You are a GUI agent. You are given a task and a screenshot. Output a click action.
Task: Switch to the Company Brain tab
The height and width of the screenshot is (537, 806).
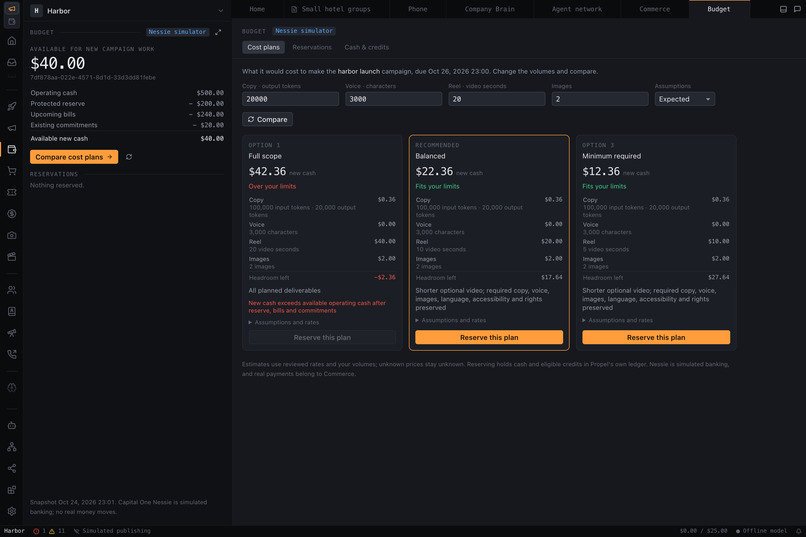[x=489, y=9]
